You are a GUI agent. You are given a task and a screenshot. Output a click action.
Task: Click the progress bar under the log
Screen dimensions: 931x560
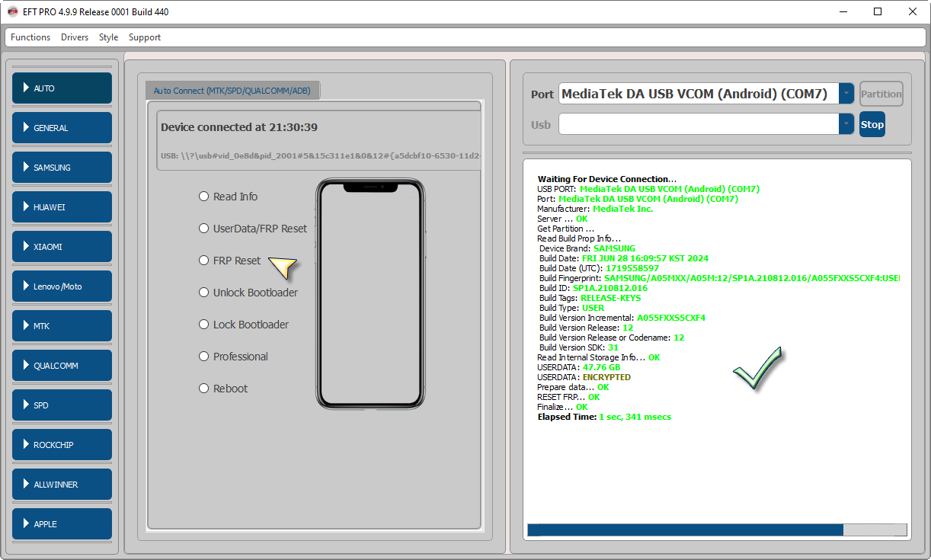717,530
